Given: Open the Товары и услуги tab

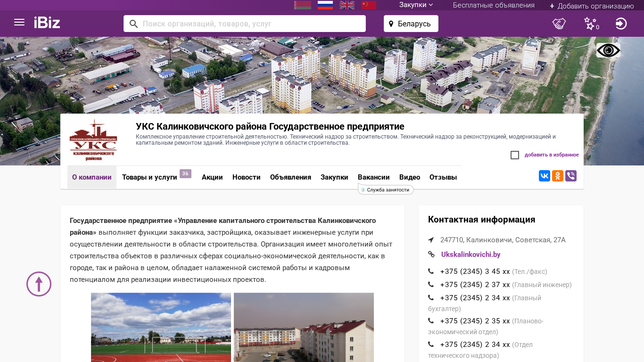Looking at the screenshot, I should 149,177.
